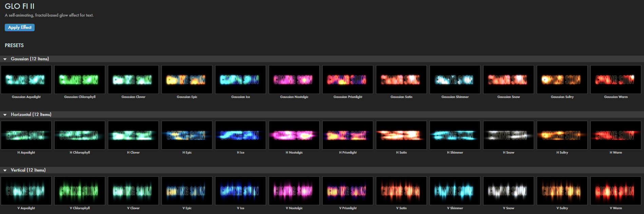Choose the V Warm preset thumbnail
The width and height of the screenshot is (644, 214).
click(616, 191)
